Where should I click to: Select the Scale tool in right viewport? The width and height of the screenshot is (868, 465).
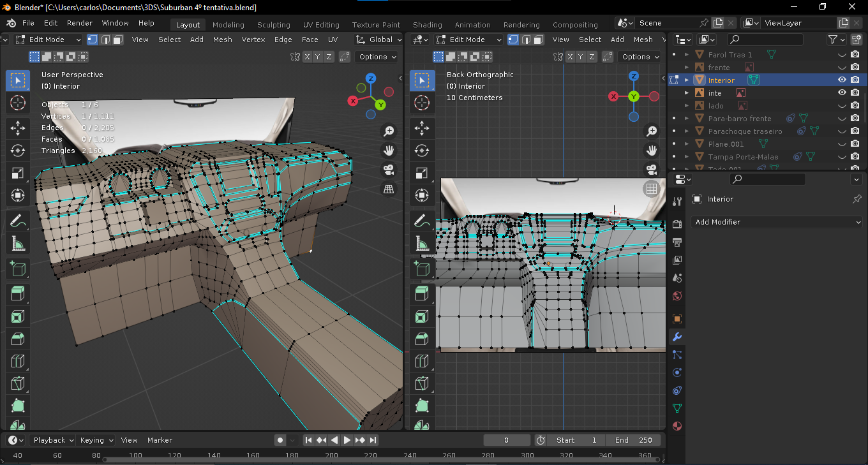(422, 173)
